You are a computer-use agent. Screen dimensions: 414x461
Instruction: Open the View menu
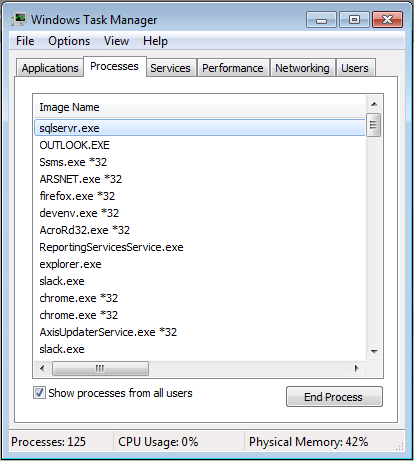click(116, 41)
